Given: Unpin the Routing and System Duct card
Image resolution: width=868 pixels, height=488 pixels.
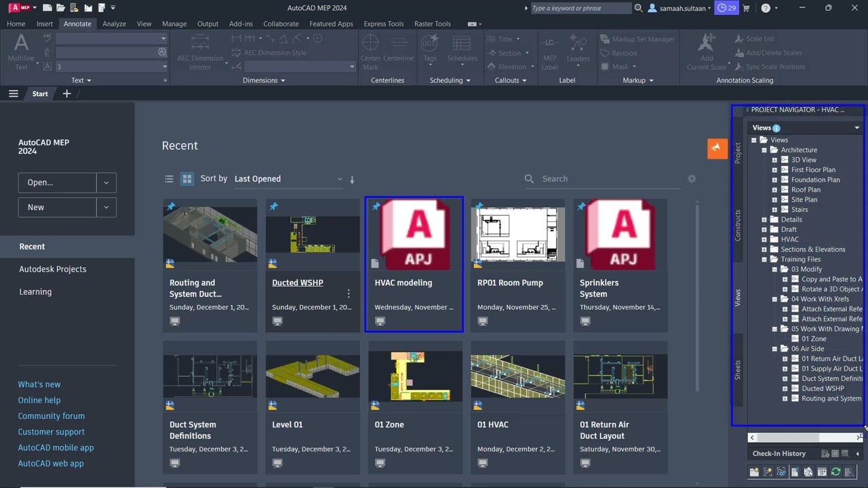Looking at the screenshot, I should [171, 206].
